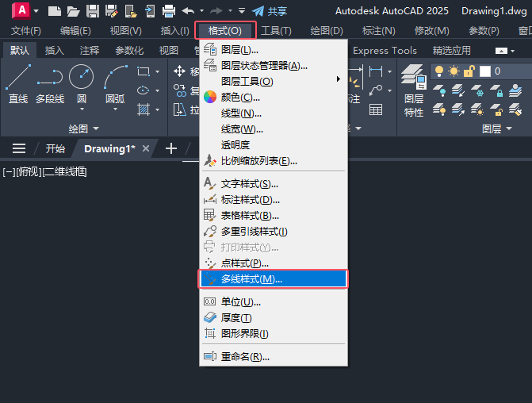Choose 文字样式(S)... menu entry

pos(274,184)
